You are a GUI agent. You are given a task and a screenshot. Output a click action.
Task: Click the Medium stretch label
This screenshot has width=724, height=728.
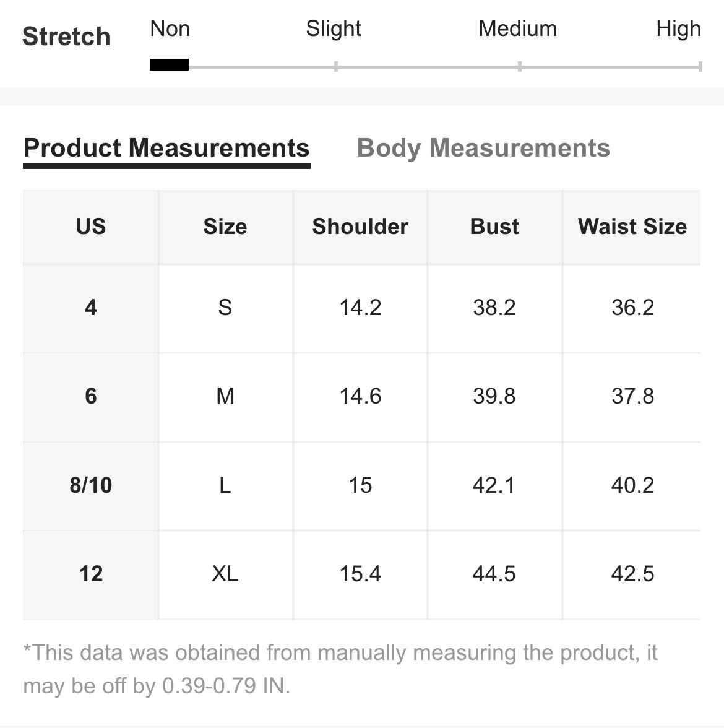click(x=518, y=28)
